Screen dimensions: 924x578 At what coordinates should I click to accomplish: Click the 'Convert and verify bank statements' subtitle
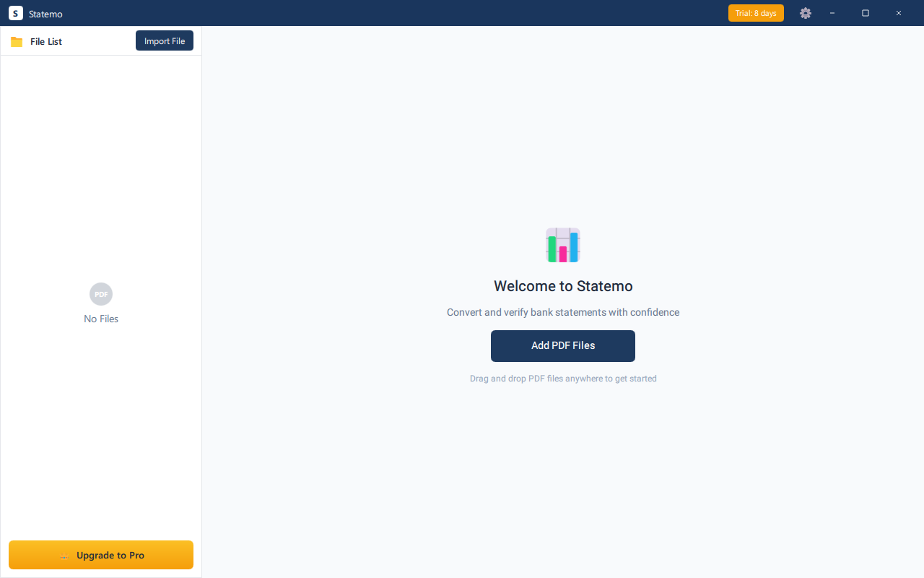[x=563, y=313]
